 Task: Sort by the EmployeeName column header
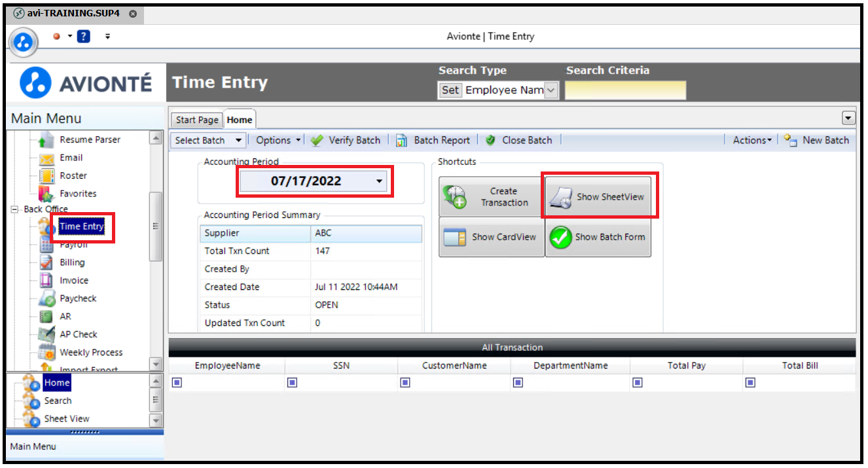click(227, 366)
